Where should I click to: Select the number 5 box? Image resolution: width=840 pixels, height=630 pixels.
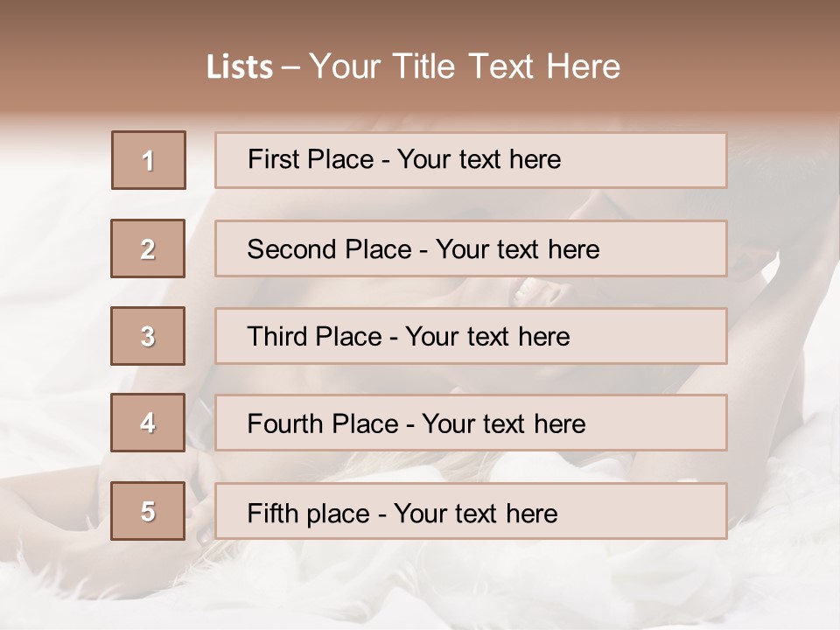148,511
